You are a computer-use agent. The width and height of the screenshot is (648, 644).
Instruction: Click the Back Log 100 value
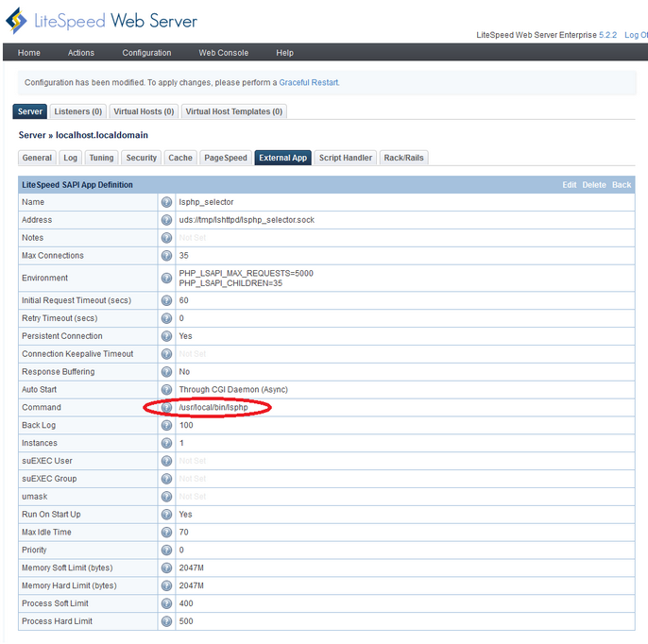[186, 425]
